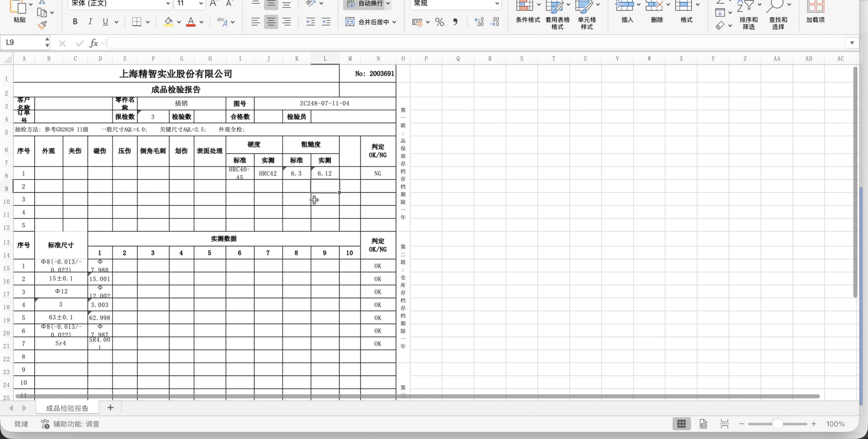Screen dimensions: 868x439
Task: Click the Copy icon in the clipboard group
Action: tap(42, 13)
